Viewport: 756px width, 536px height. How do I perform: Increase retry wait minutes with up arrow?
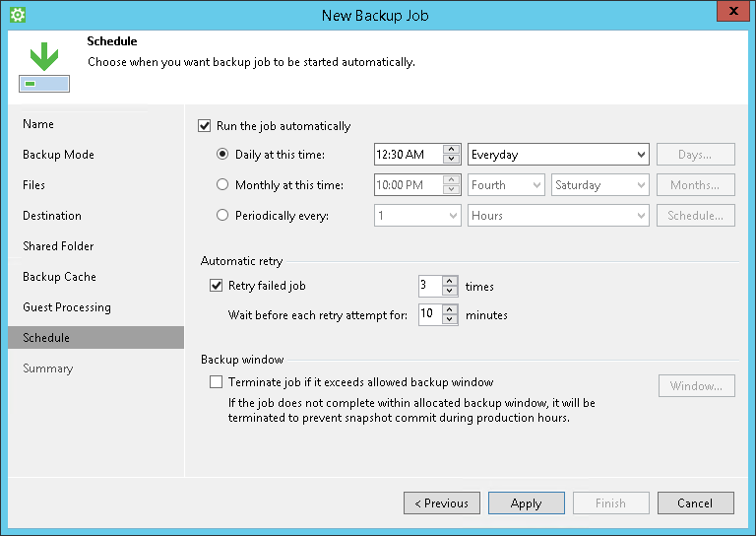coord(449,309)
